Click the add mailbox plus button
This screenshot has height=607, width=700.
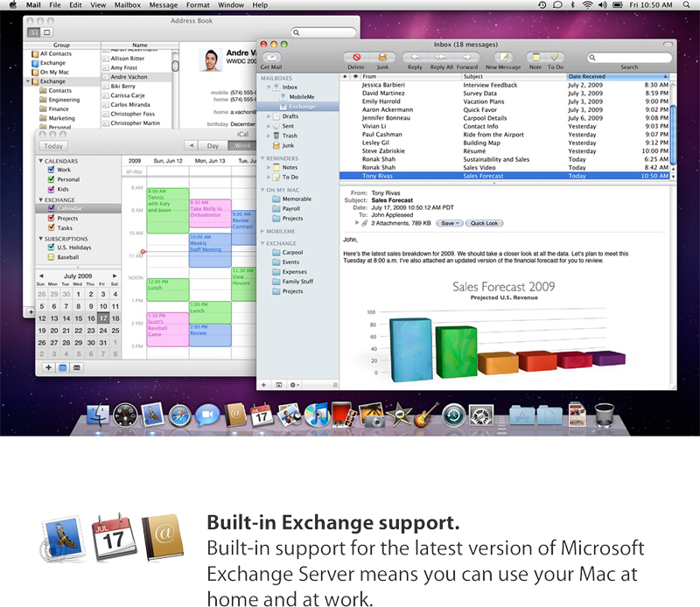[264, 385]
